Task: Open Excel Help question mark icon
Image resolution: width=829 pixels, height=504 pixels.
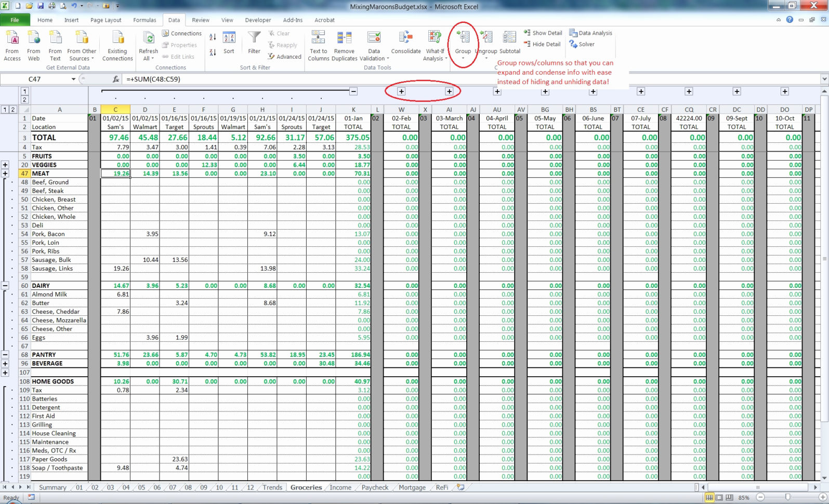Action: tap(789, 20)
